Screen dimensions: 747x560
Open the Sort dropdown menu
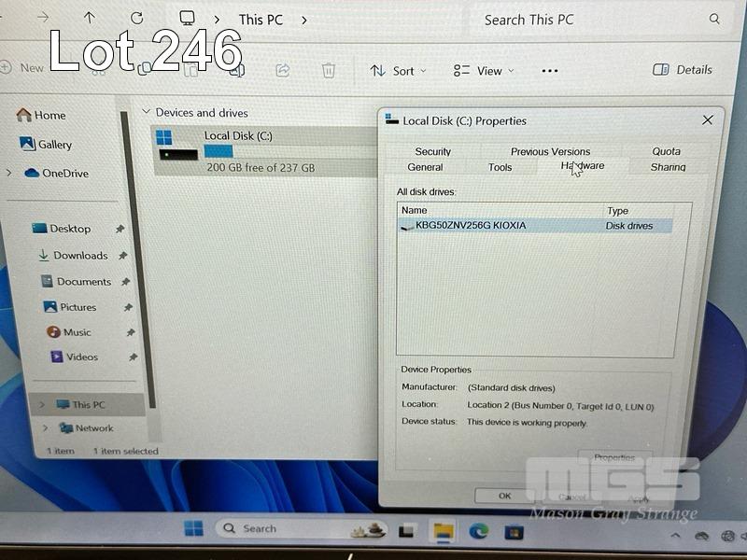[x=398, y=71]
